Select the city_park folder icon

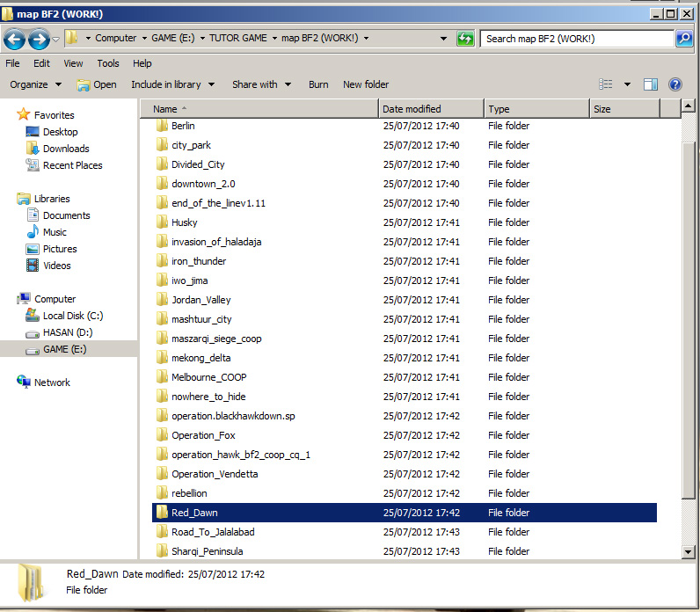[162, 145]
